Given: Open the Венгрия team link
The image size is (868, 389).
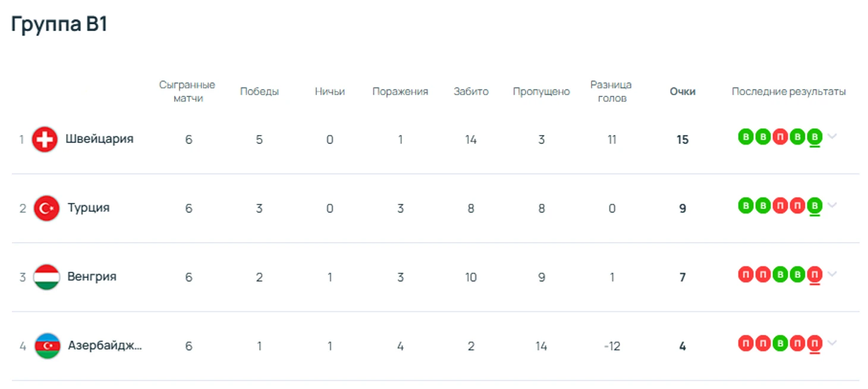Looking at the screenshot, I should point(92,277).
